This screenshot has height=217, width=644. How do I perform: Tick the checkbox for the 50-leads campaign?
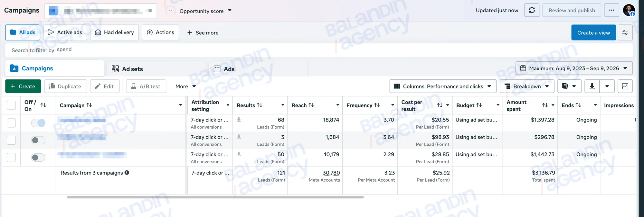[11, 158]
